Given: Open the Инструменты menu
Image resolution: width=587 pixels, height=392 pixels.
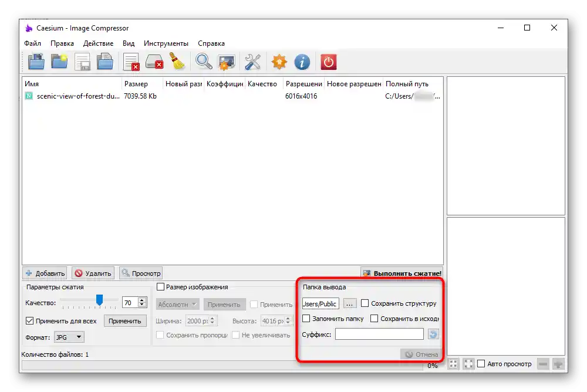Looking at the screenshot, I should (166, 43).
